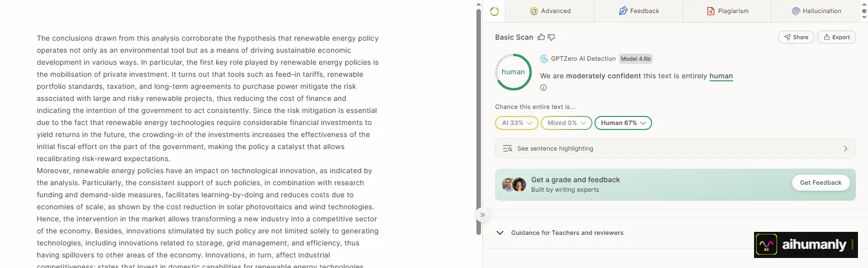Click the Share button
The width and height of the screenshot is (868, 268).
796,37
